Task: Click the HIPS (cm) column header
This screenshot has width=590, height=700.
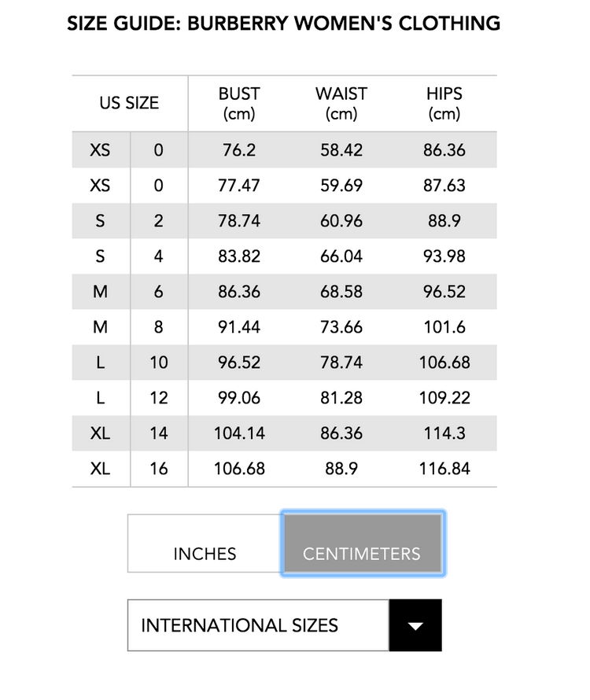Action: click(444, 103)
